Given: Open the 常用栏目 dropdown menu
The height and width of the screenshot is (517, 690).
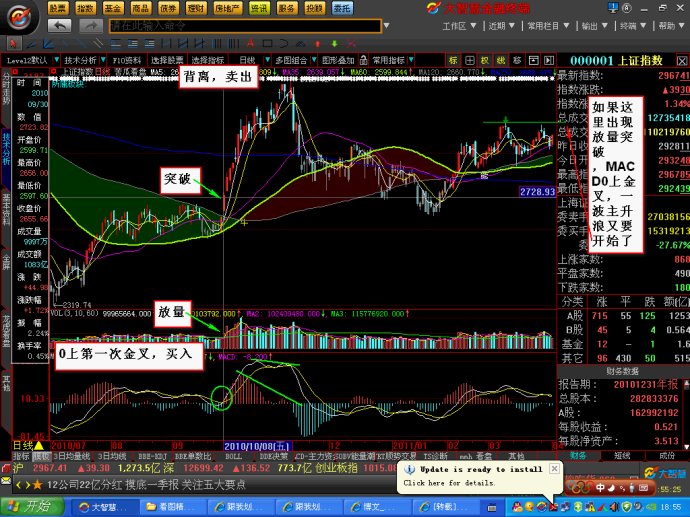Looking at the screenshot, I should tap(548, 26).
